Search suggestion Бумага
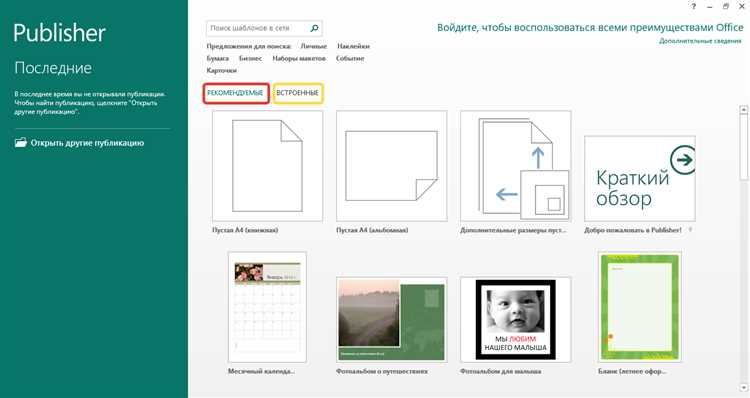The image size is (750, 398). click(218, 58)
